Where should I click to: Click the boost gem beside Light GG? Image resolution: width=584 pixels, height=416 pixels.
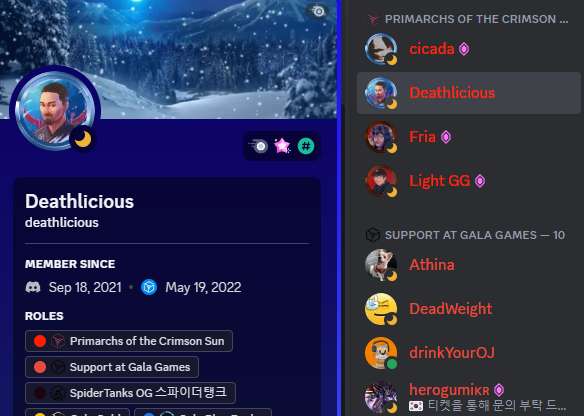(480, 181)
